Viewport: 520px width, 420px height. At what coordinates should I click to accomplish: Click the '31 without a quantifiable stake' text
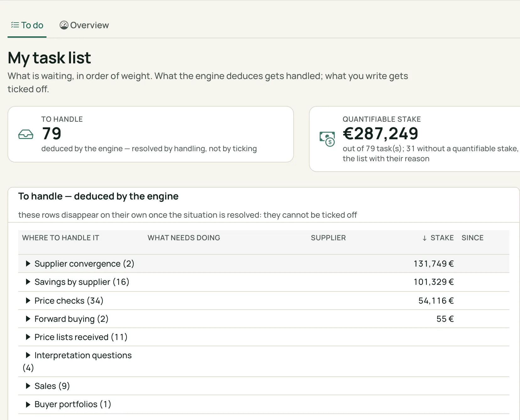[x=462, y=149]
